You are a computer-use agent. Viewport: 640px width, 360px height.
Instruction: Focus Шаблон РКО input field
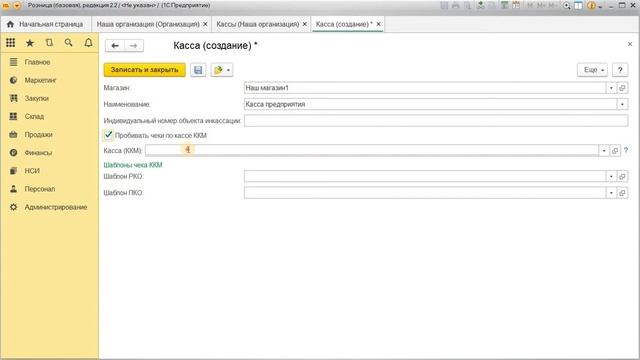425,176
